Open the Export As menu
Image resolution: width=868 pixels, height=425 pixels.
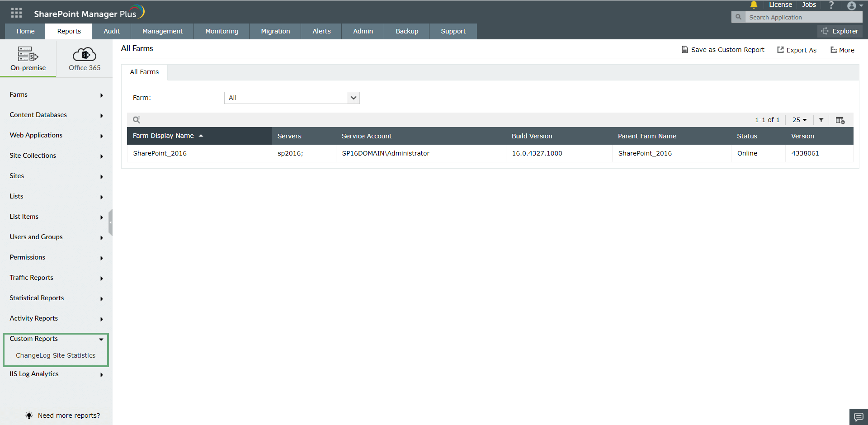tap(797, 50)
